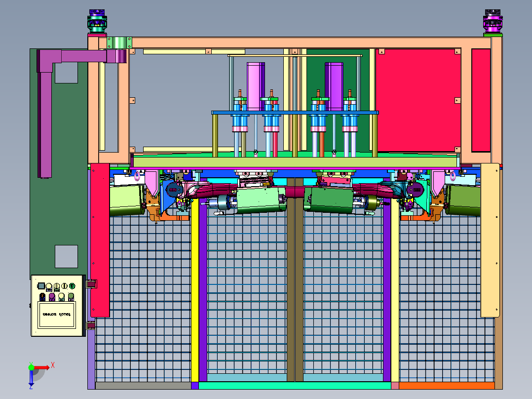Select the magenta leveling foot at the top right

point(493,21)
